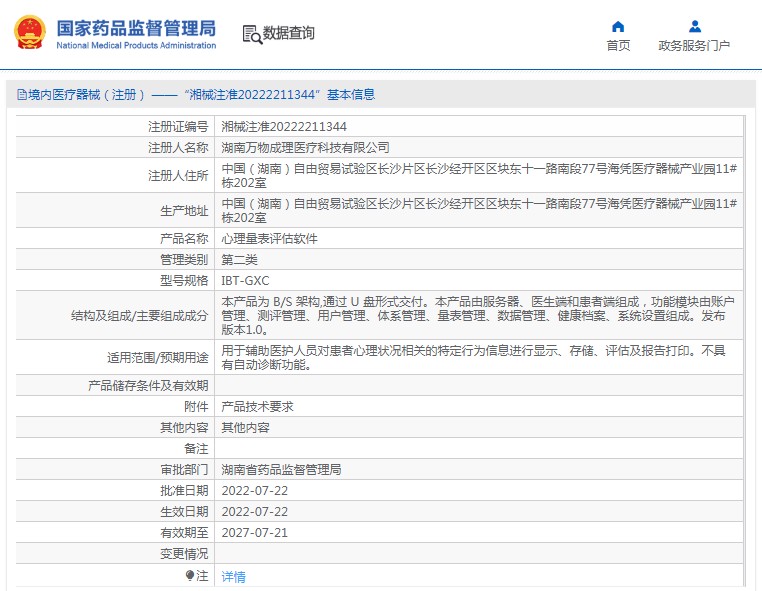Click the 首页 house icon
This screenshot has width=762, height=591.
coord(618,26)
